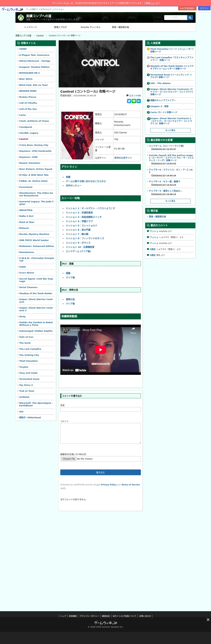
Task: Share page via Twitter icon
Action: 129,101
